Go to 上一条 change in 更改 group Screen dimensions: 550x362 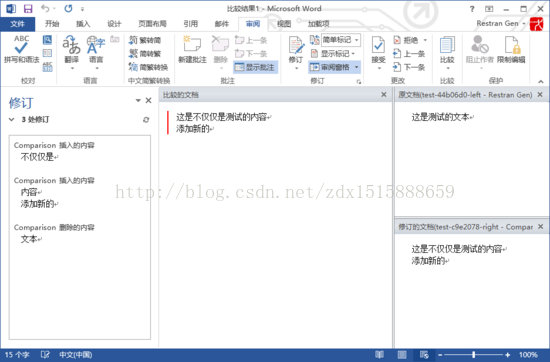click(x=409, y=53)
